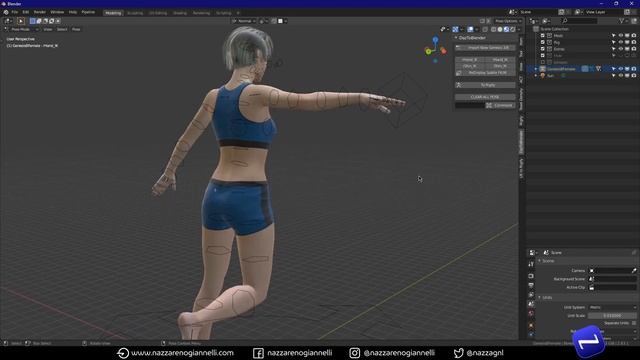640x360 pixels.
Task: Open the Output properties tab icon
Action: click(531, 285)
